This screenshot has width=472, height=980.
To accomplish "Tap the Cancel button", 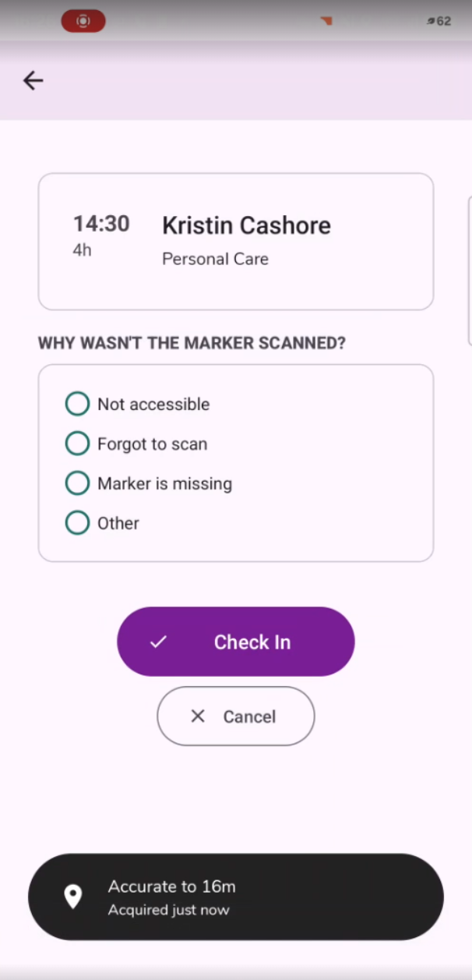I will tap(236, 716).
